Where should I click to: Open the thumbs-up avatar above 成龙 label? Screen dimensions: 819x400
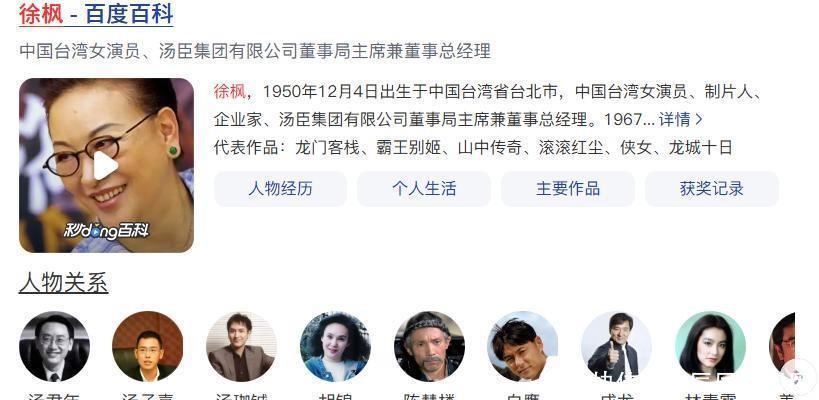coord(616,346)
